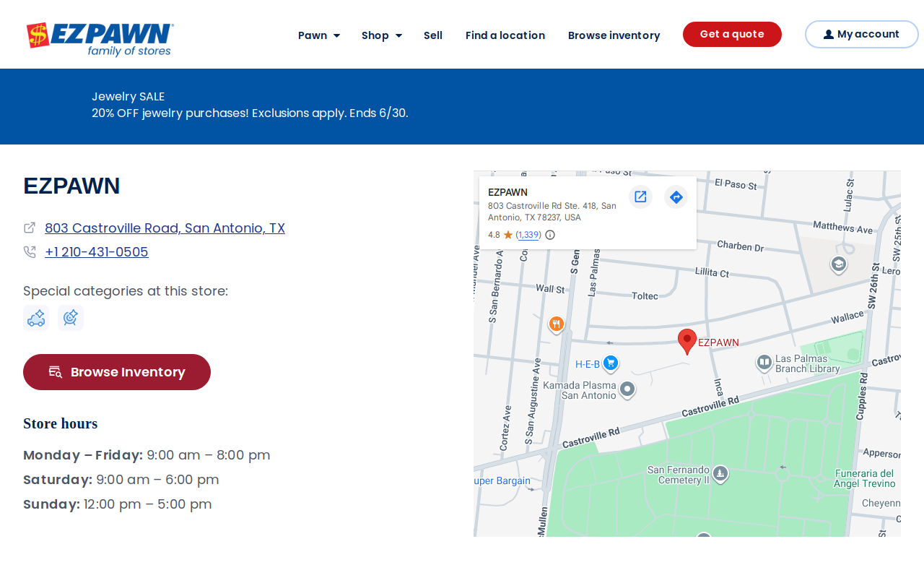
Task: Expand the Pawn dropdown menu
Action: [319, 35]
